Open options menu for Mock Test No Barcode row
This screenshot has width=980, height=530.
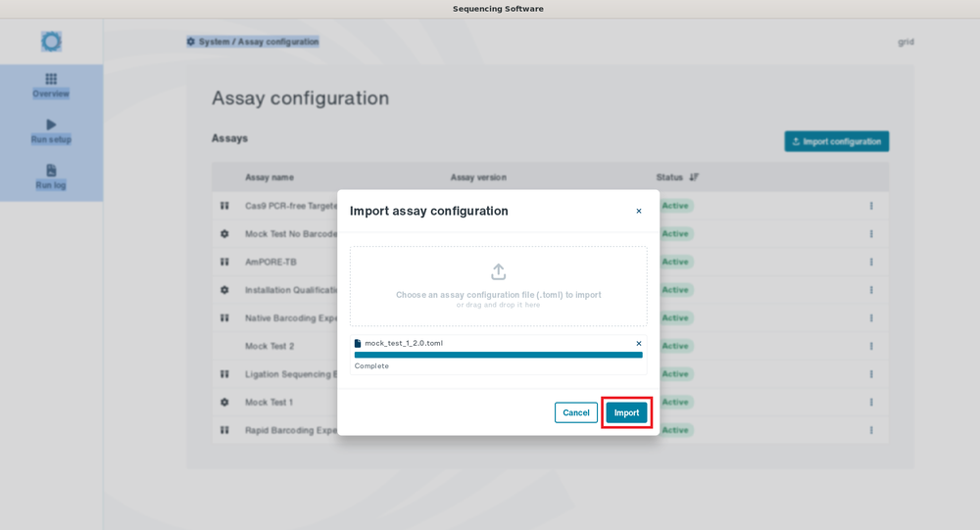[871, 234]
